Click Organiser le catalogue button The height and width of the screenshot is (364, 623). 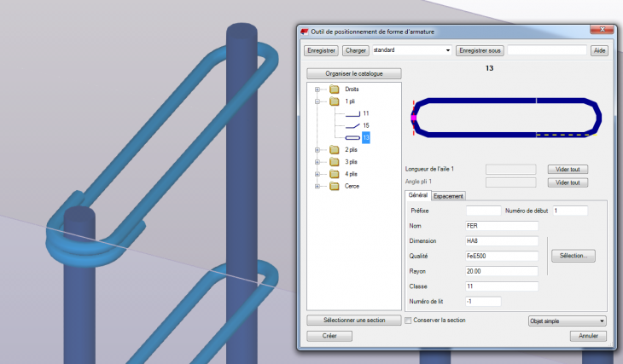[x=354, y=74]
